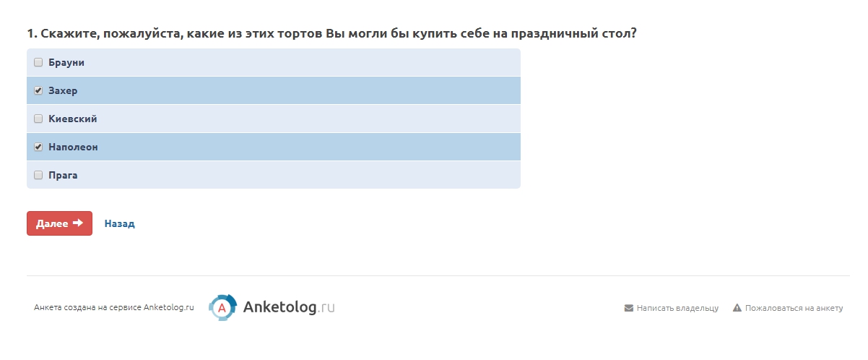The height and width of the screenshot is (360, 868).
Task: Open the Написать владельцу link
Action: point(677,308)
